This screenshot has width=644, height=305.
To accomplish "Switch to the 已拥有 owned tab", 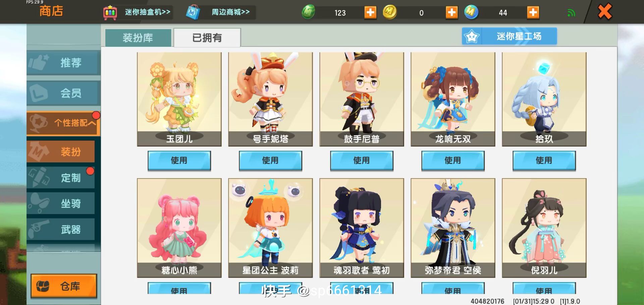I will tap(207, 38).
